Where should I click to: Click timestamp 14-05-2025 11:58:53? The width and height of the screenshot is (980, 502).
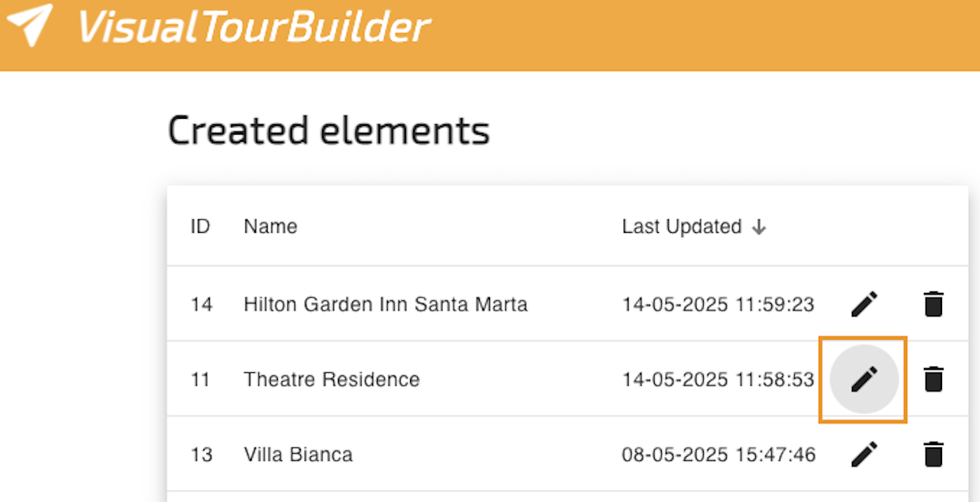click(x=718, y=379)
